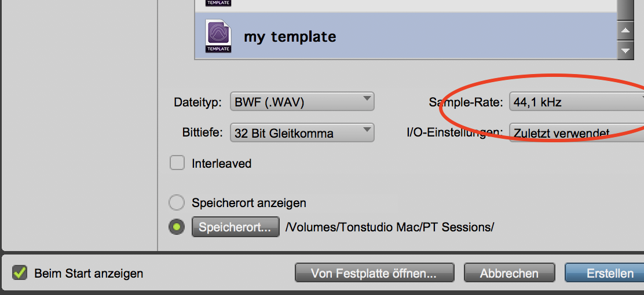Select the Speicherort anzeigen radio button

[177, 202]
